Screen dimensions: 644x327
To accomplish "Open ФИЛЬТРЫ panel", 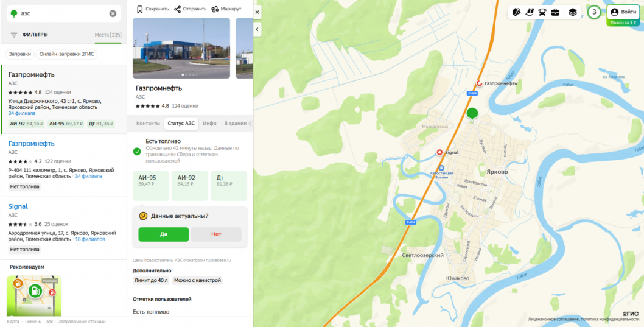I will [35, 35].
